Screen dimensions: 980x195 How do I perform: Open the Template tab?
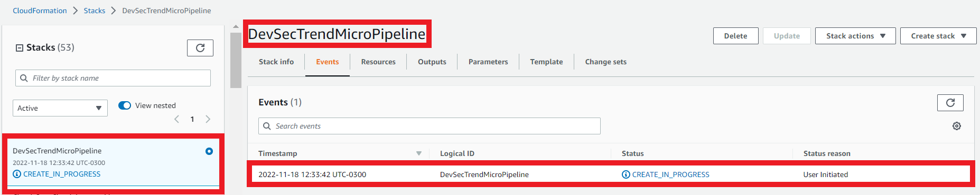(x=546, y=62)
